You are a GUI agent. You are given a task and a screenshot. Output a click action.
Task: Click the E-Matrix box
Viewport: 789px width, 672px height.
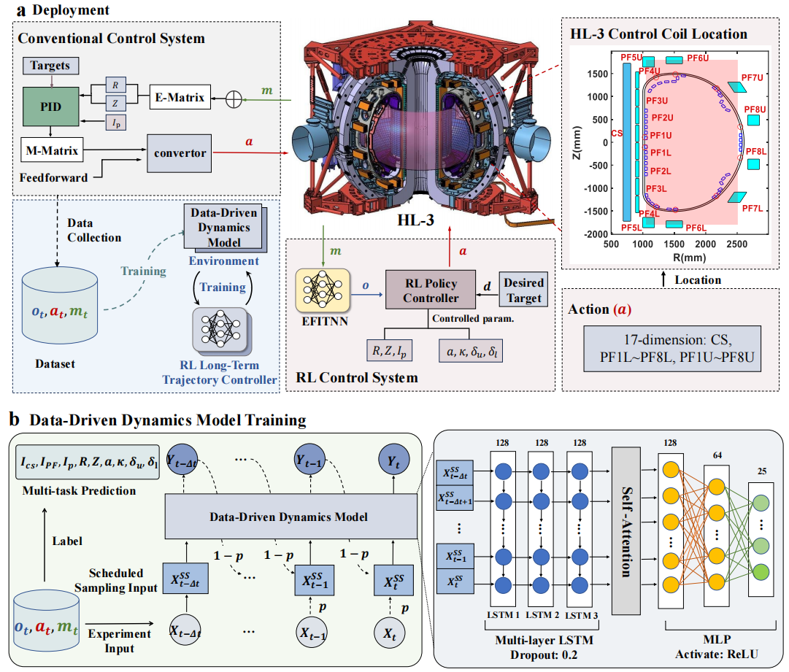[x=180, y=96]
